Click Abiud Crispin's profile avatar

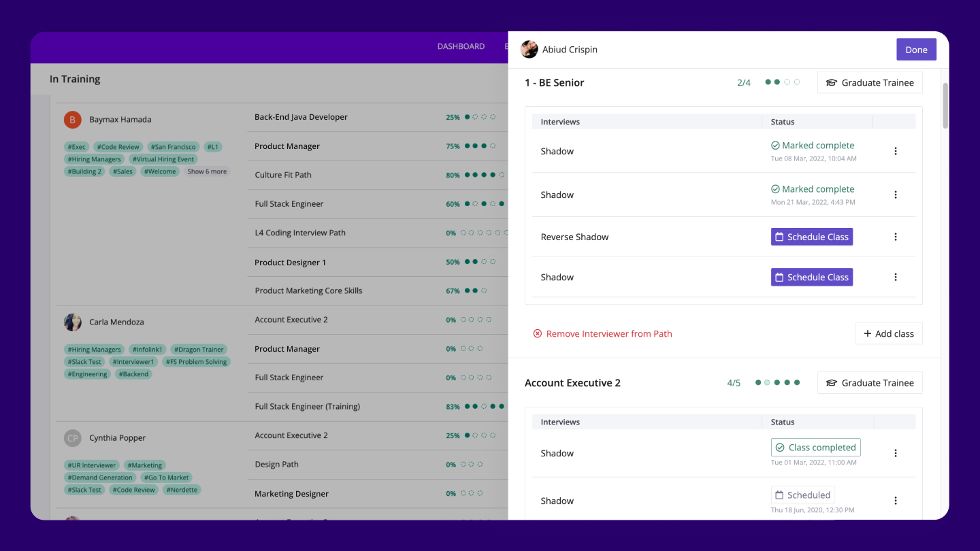point(529,50)
